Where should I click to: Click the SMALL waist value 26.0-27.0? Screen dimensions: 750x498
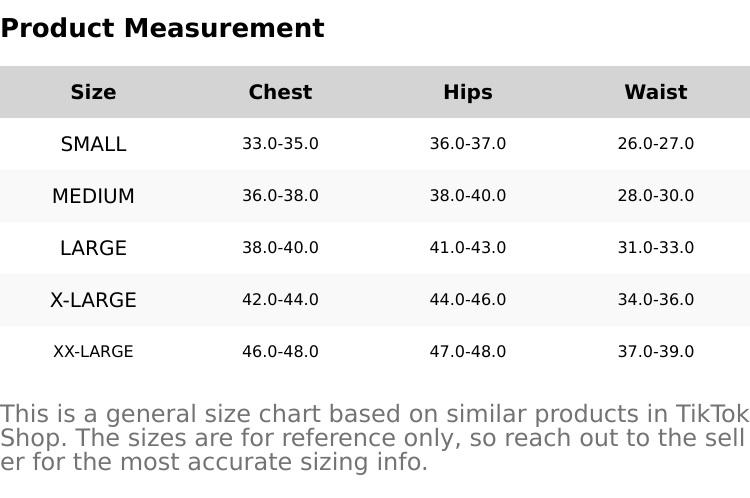[655, 144]
